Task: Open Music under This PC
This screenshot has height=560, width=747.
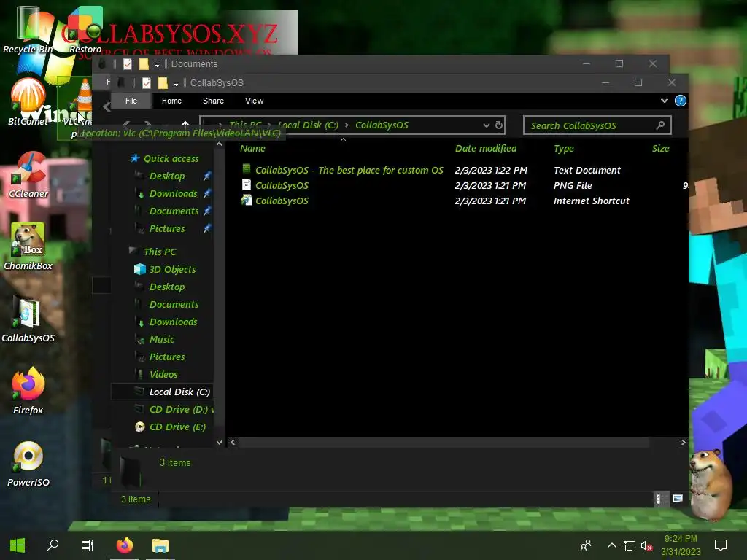Action: coord(161,339)
